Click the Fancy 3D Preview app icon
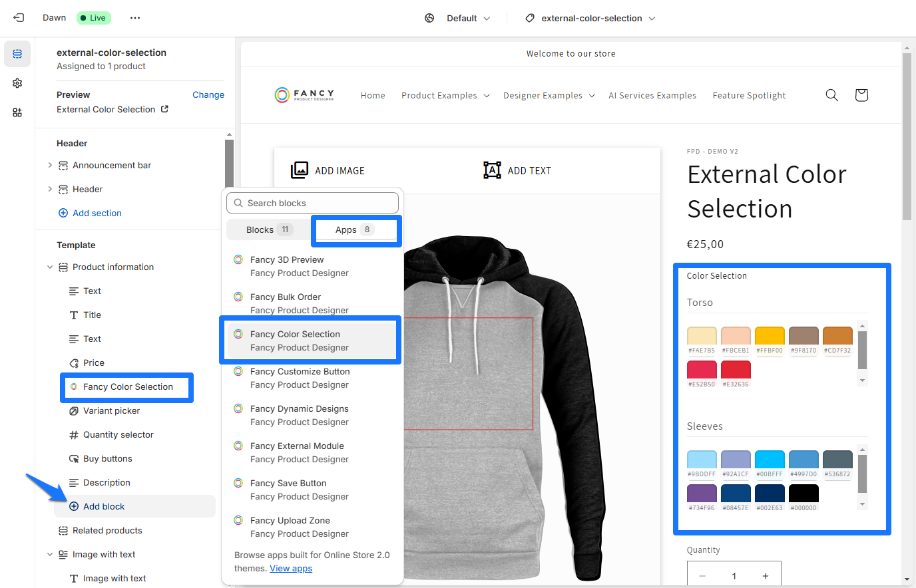Screen dimensions: 916x588 click(x=238, y=259)
